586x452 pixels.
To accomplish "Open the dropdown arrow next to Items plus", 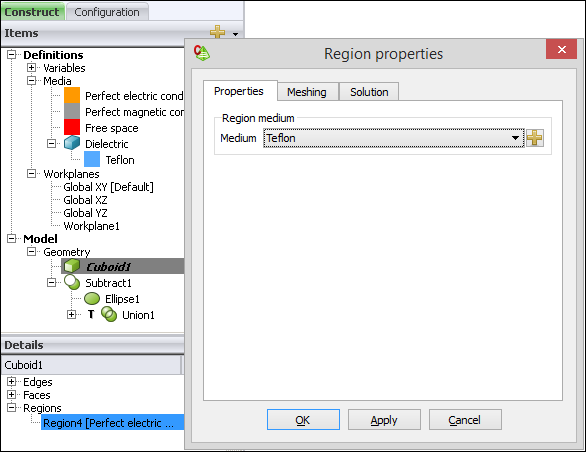I will (x=235, y=34).
